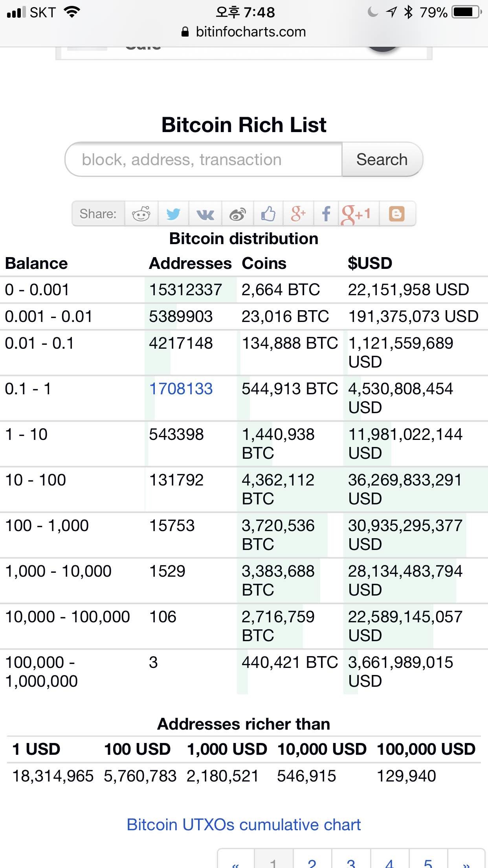Click the next page double-arrow

[x=466, y=862]
